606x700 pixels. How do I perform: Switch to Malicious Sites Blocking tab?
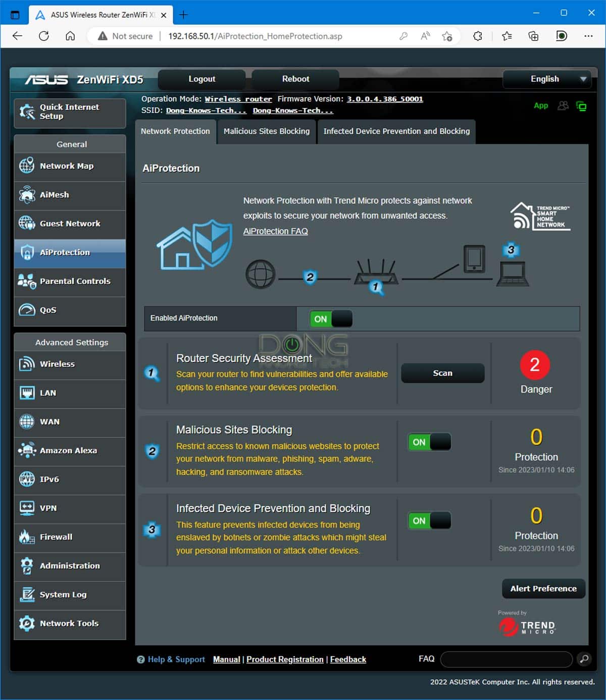[267, 131]
